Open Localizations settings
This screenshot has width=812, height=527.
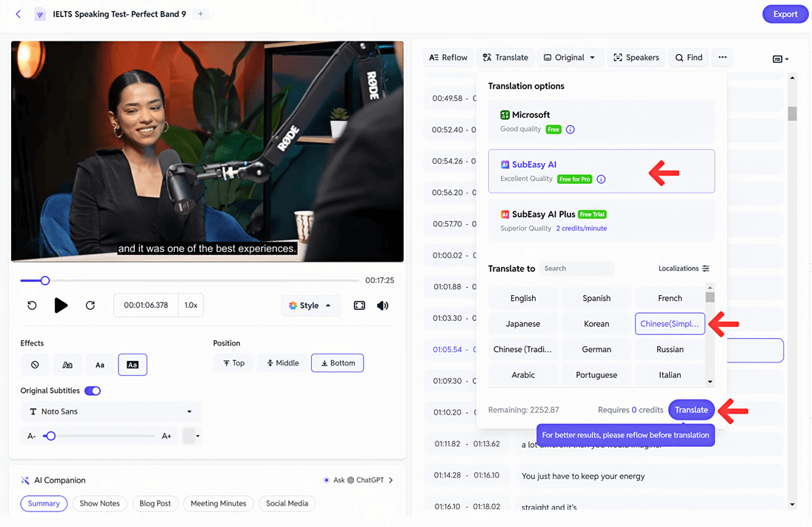pyautogui.click(x=684, y=268)
